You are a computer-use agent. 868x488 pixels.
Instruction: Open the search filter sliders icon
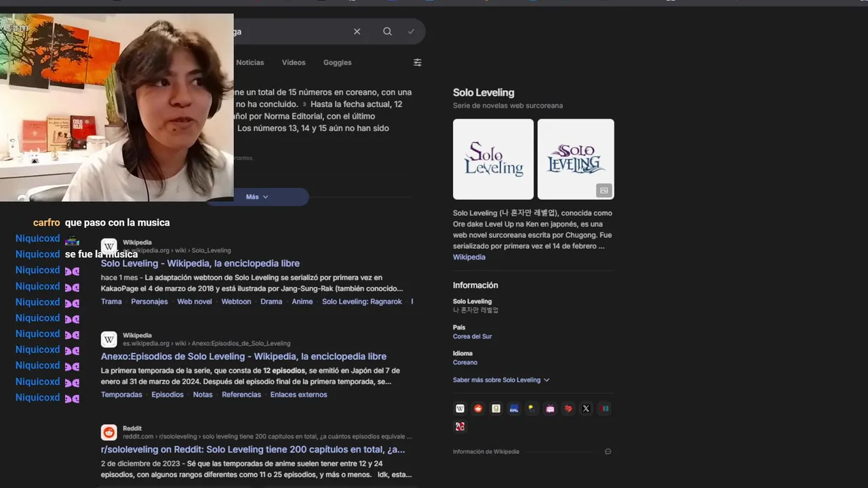coord(418,62)
